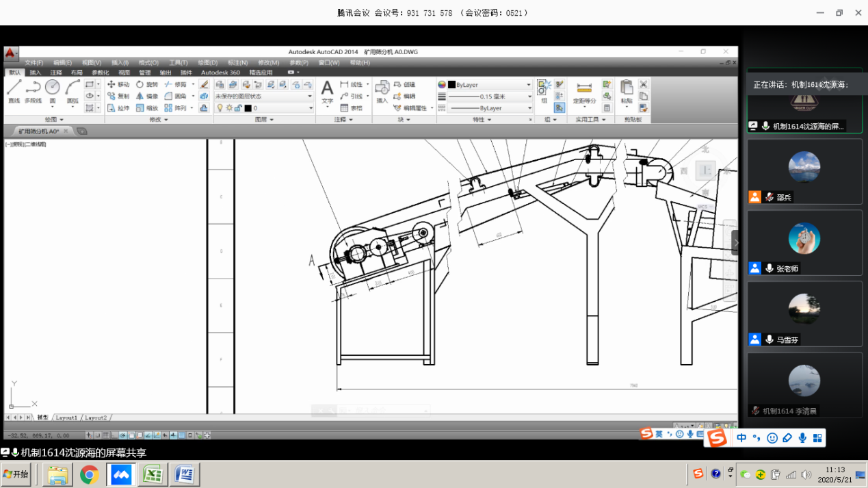Switch to the Layout1 tab
Screen dimensions: 868x488
click(x=66, y=418)
